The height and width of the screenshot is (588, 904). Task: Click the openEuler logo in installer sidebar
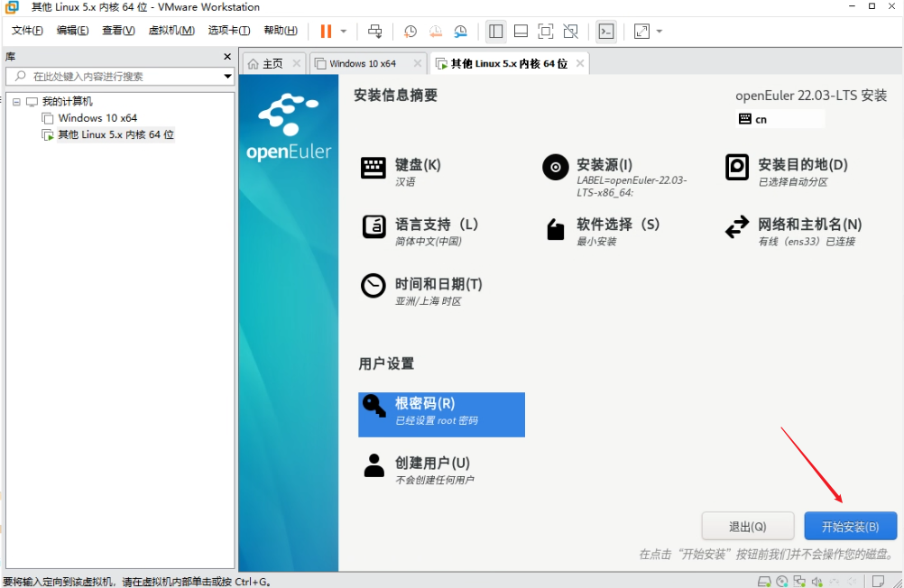[289, 128]
